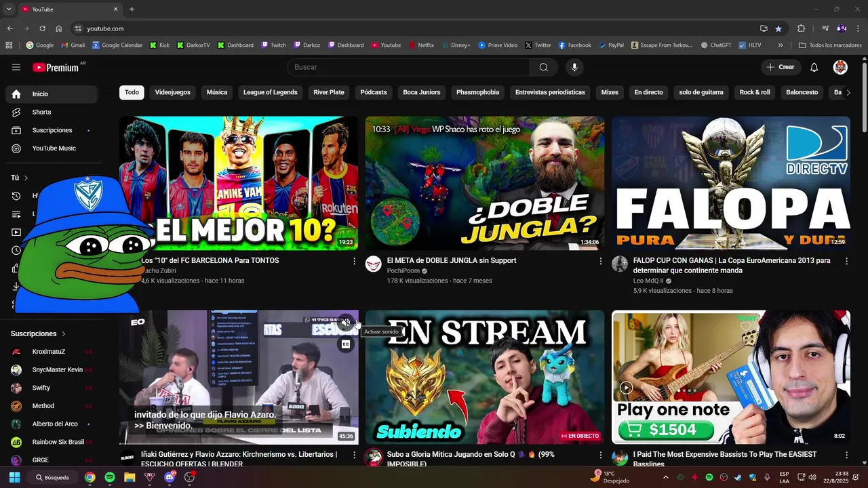Expand the hidden bookmarks overflow chevron
The image size is (868, 488).
click(781, 45)
